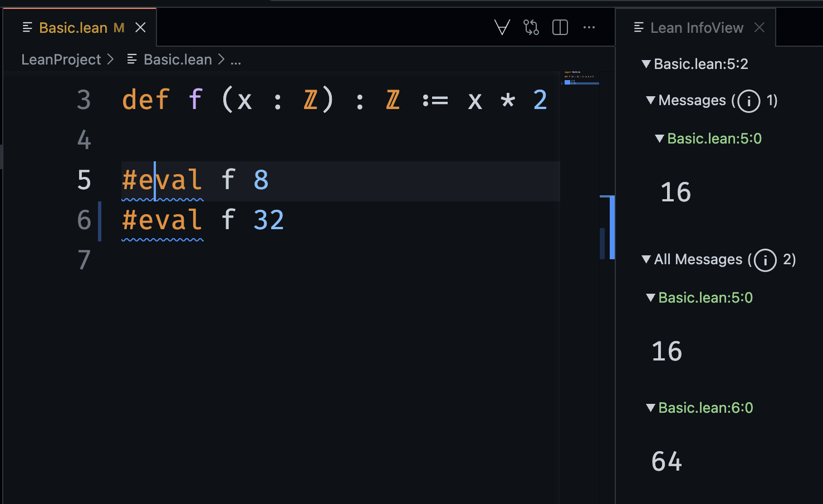The image size is (823, 504).
Task: Collapse the Basic.lean:6:0 message under All Messages
Action: coord(650,408)
